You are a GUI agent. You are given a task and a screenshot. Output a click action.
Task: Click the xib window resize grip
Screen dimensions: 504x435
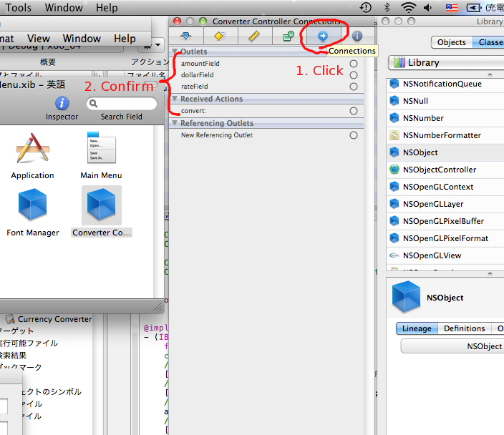coord(157,307)
